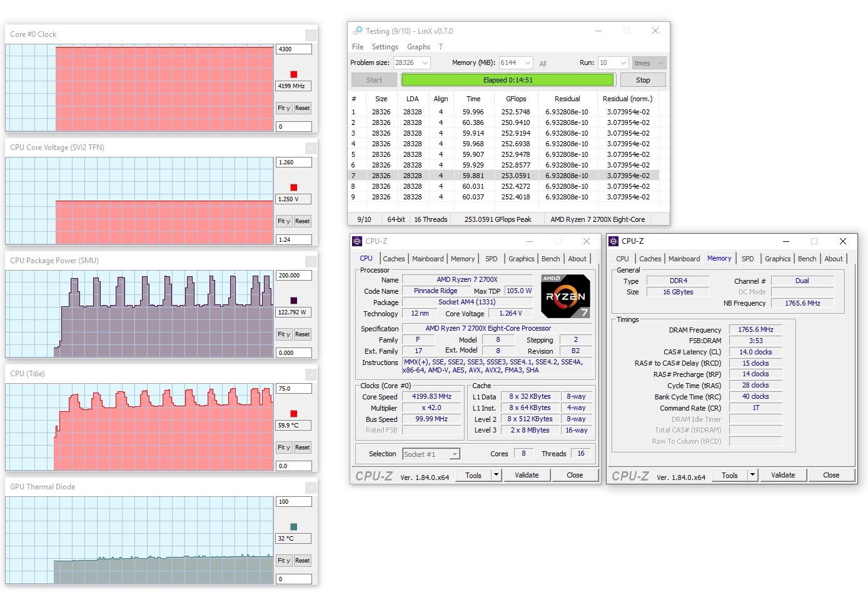
Task: Click the 100 max value field of GPU Thermal Diode
Action: point(294,502)
